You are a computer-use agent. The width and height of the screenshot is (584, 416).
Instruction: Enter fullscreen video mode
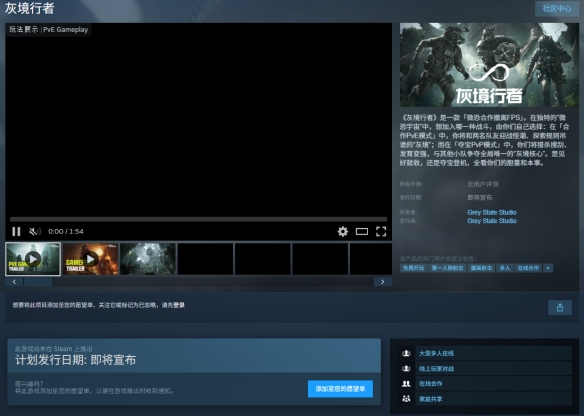click(x=381, y=232)
